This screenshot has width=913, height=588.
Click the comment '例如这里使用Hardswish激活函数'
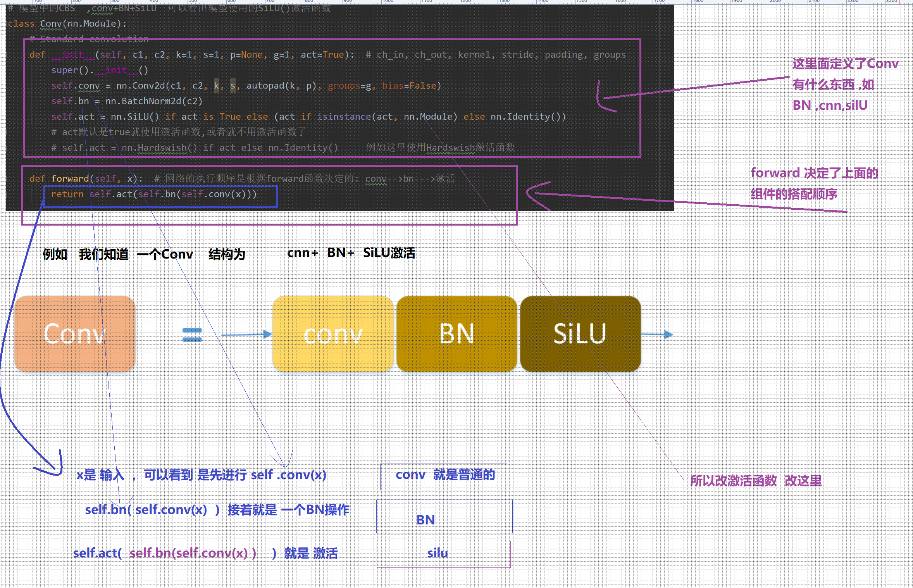(x=441, y=148)
